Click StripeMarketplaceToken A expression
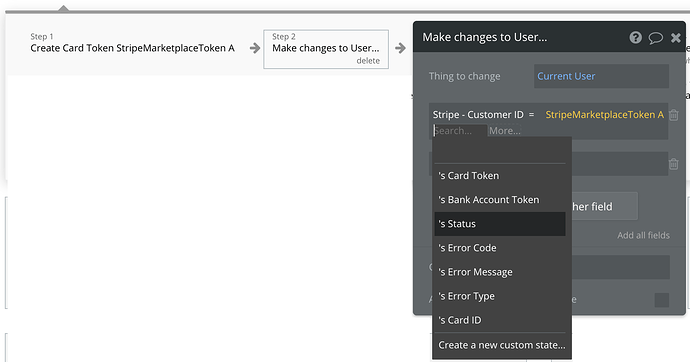Screen dimensions: 690x362 pos(604,115)
